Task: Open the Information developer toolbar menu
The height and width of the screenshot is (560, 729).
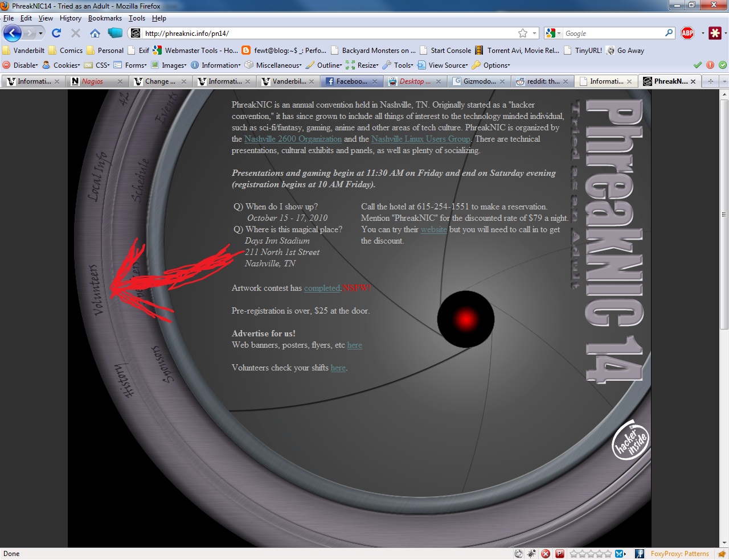Action: click(216, 65)
